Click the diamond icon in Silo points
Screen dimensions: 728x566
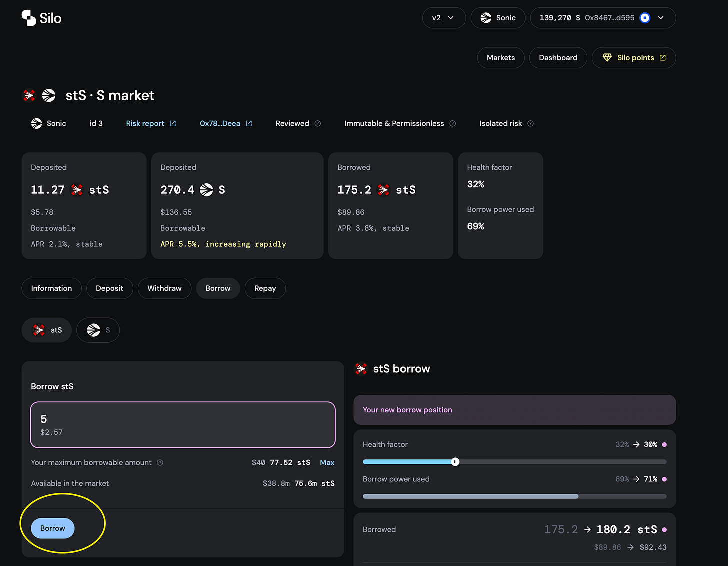(607, 58)
